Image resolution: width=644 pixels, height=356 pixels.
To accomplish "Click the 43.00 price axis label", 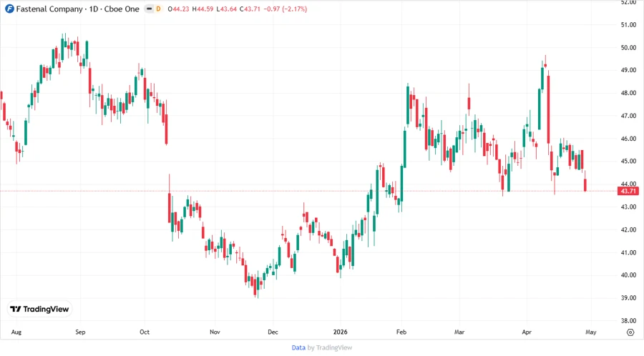I will coord(628,207).
